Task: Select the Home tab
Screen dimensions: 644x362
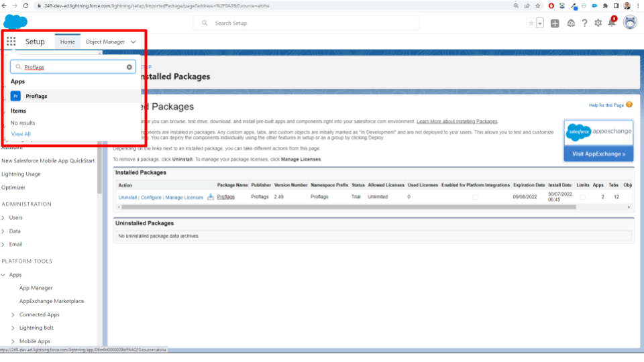Action: [x=67, y=42]
